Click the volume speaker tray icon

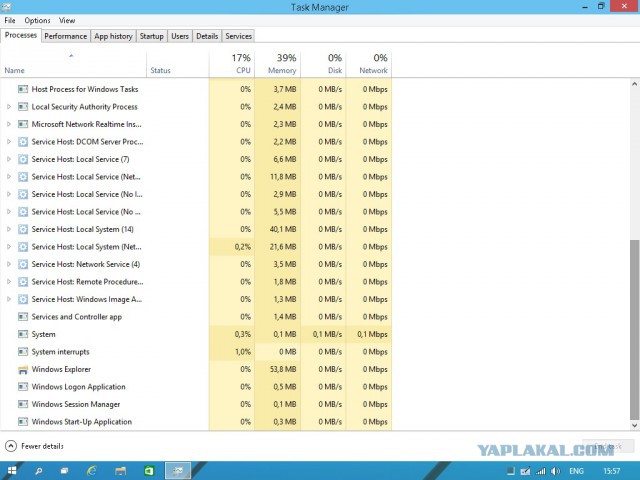point(555,471)
